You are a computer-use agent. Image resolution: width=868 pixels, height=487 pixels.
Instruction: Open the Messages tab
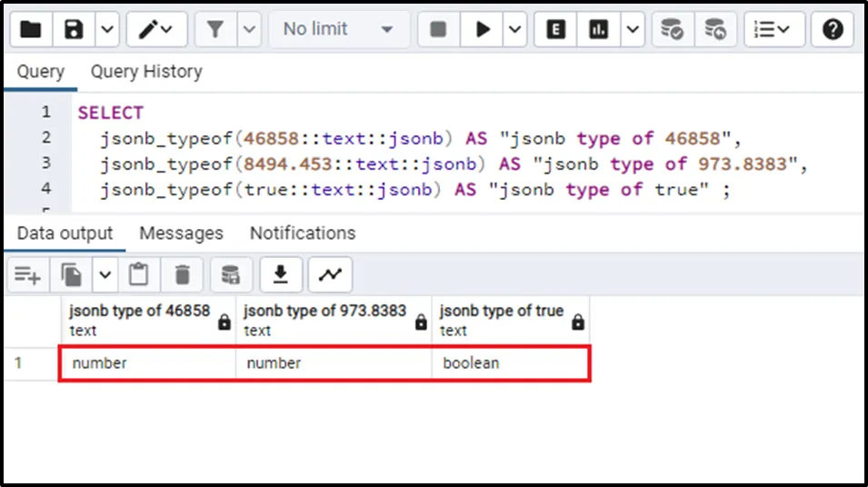click(x=181, y=234)
